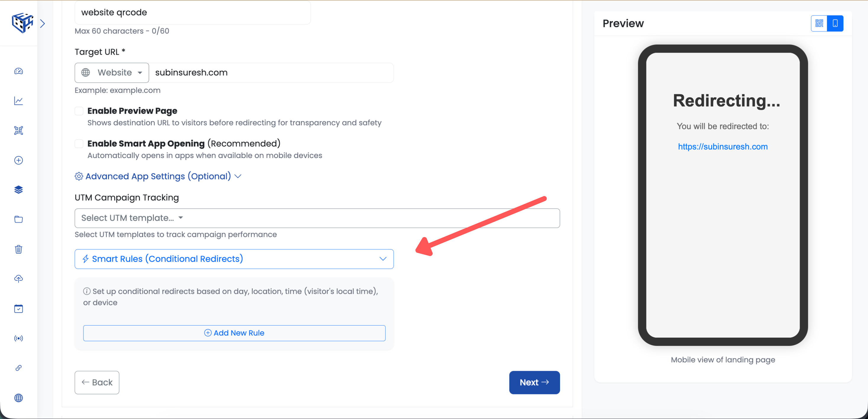Viewport: 868px width, 419px height.
Task: Switch preview to QR code view
Action: pos(819,23)
